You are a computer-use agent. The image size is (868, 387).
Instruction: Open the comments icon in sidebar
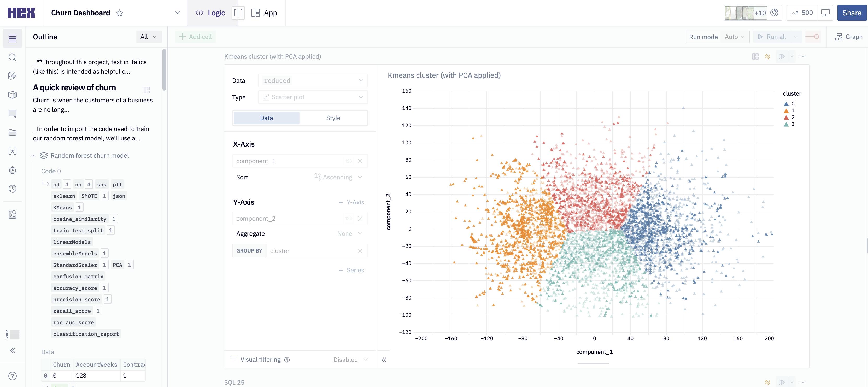pos(13,114)
